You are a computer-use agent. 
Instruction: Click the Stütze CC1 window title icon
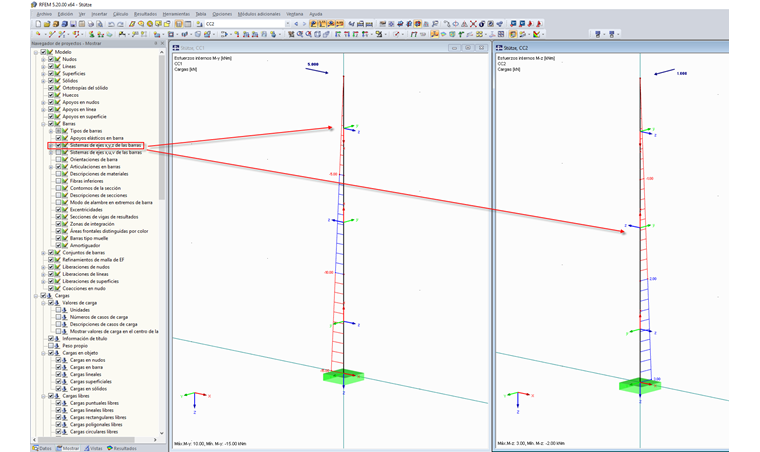tap(176, 48)
